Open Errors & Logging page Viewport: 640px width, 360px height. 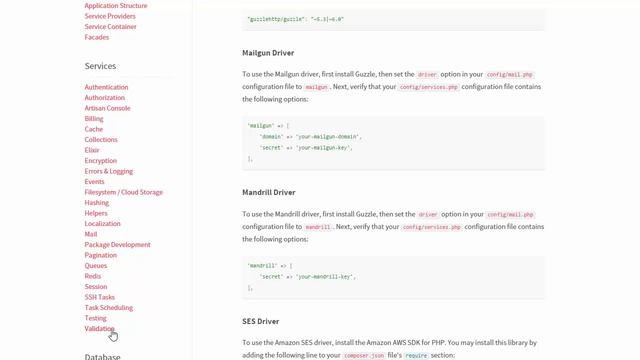(x=109, y=171)
